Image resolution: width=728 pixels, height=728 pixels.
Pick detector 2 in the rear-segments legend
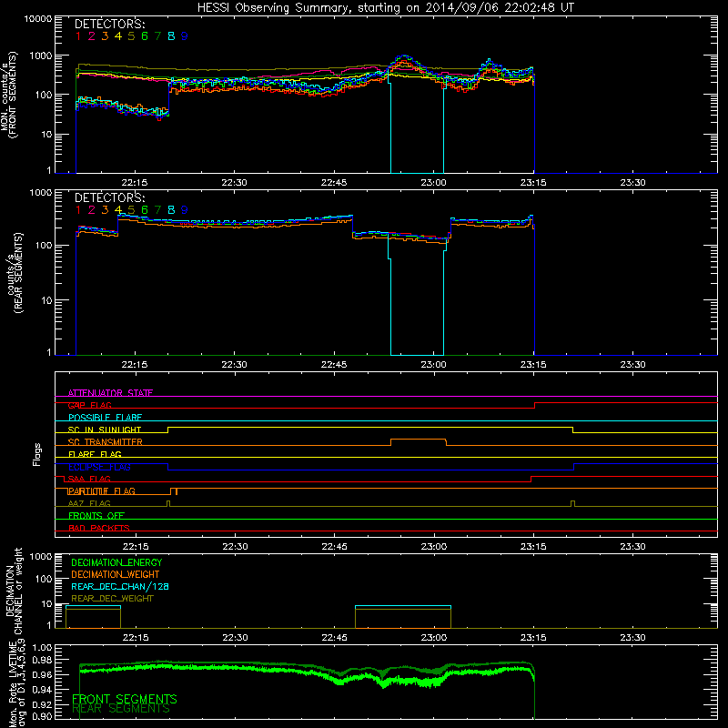92,210
